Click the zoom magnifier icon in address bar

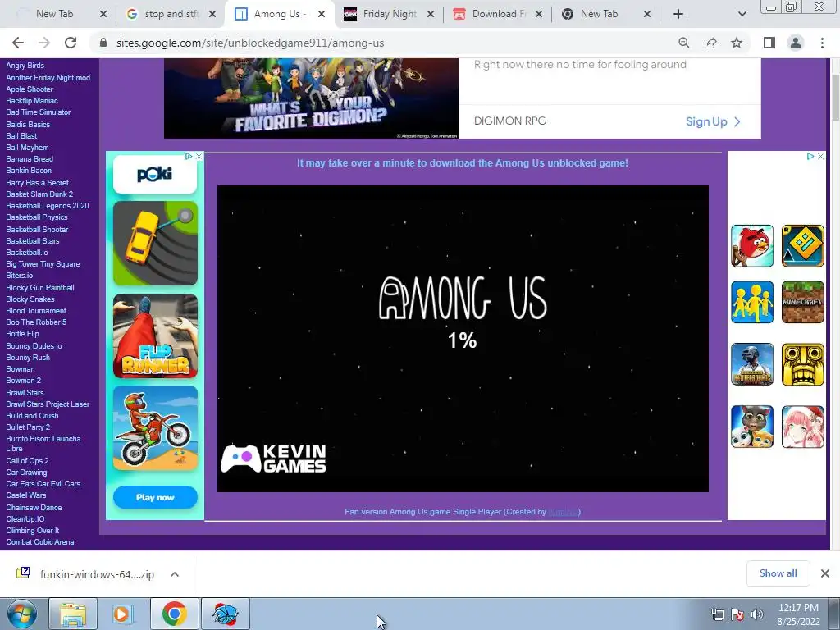683,43
